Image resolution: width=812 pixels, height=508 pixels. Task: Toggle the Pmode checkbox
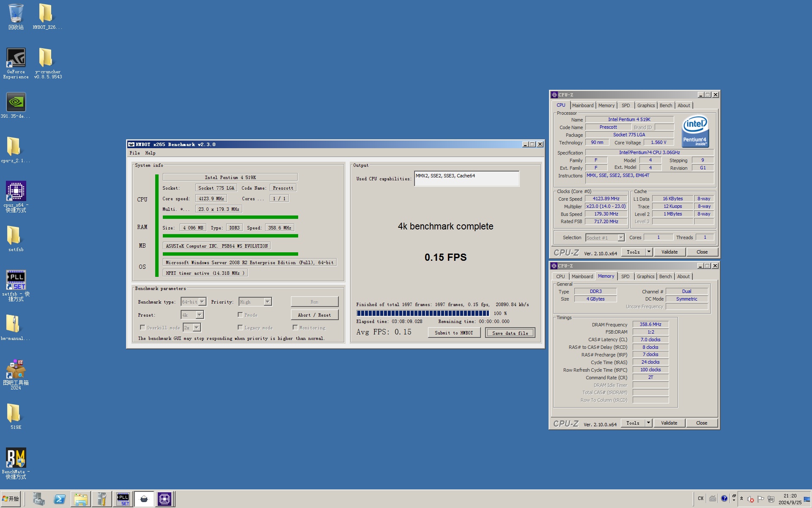click(240, 315)
